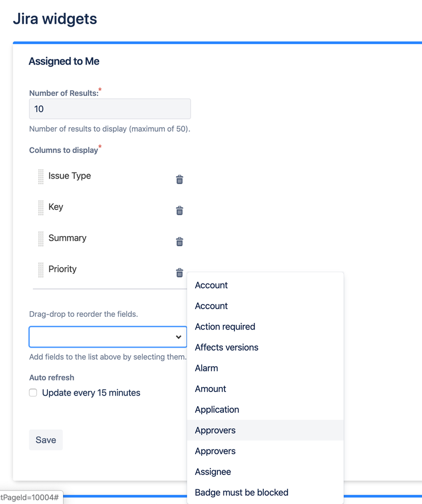Click the Assigned to Me heading
The height and width of the screenshot is (504, 422).
pyautogui.click(x=64, y=61)
